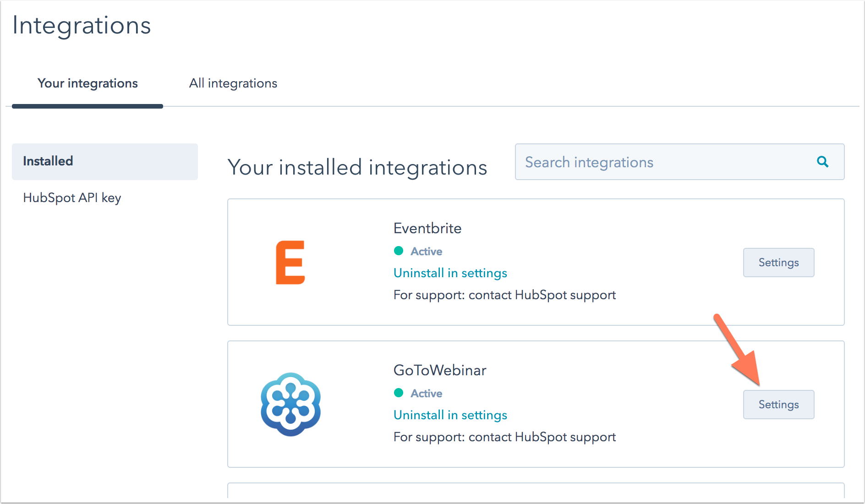
Task: Open Settings for Eventbrite
Action: pyautogui.click(x=778, y=263)
